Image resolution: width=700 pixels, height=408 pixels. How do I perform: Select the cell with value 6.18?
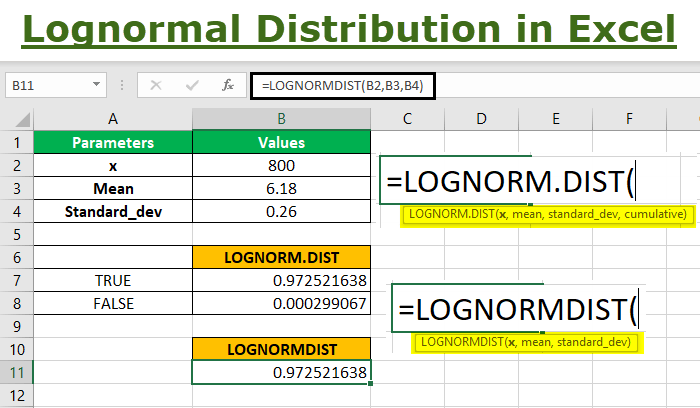coord(281,188)
